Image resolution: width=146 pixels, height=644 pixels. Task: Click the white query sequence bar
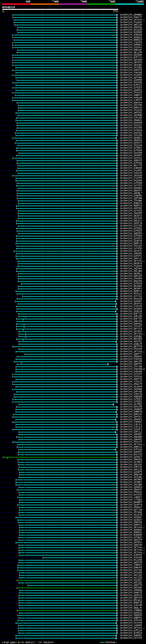click(x=60, y=9)
